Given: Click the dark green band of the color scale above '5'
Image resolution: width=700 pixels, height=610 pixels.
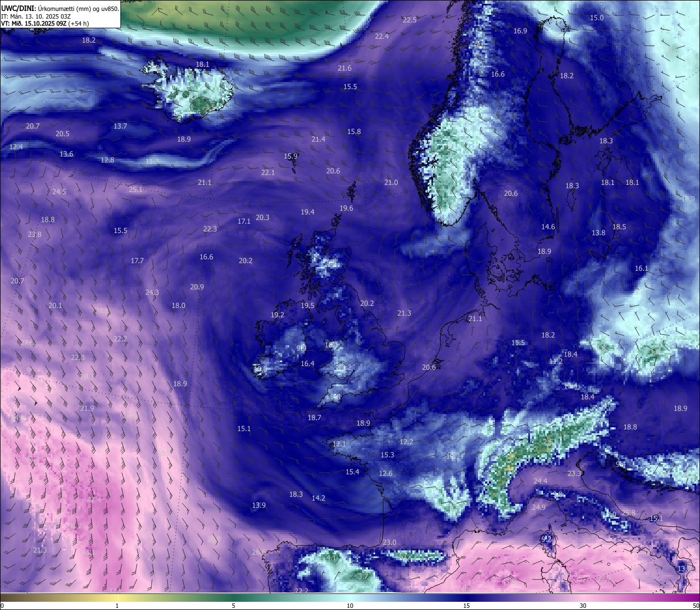Looking at the screenshot, I should [x=234, y=597].
